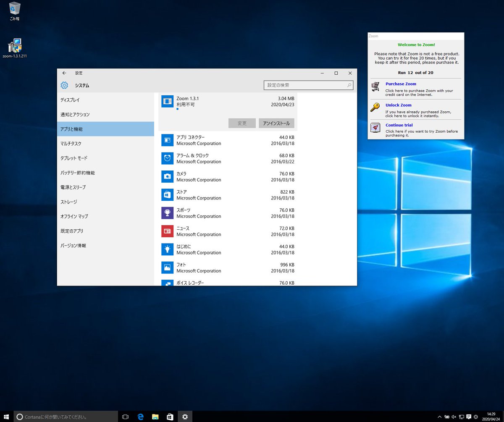Image resolution: width=504 pixels, height=422 pixels.
Task: Click the カメラ app icon in list
Action: [x=167, y=176]
